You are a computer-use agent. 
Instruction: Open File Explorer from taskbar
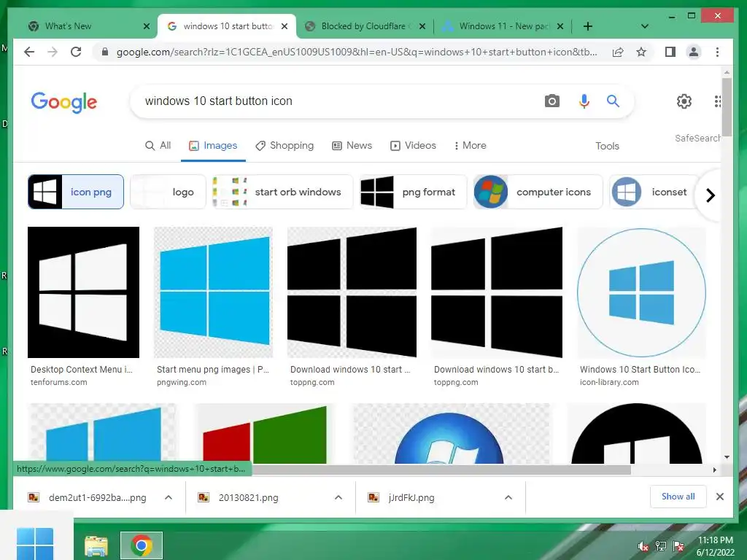(x=96, y=545)
